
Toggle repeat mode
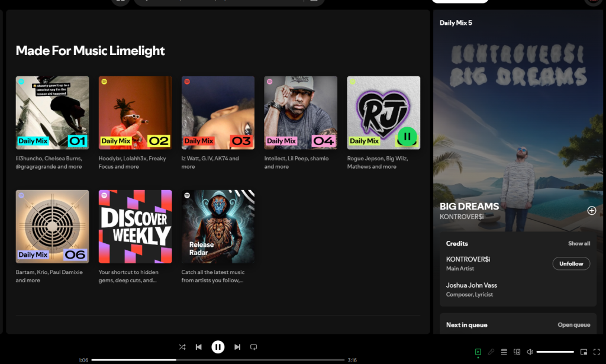[x=253, y=347]
